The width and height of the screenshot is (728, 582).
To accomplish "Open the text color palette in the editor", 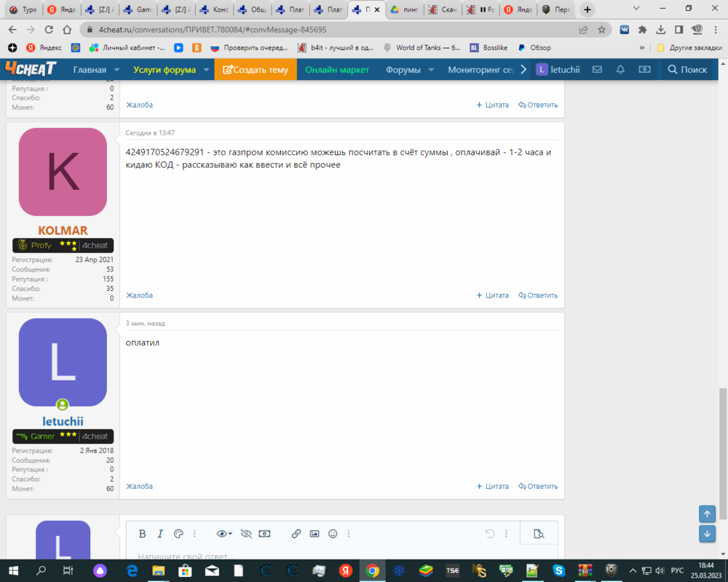I will click(x=178, y=534).
